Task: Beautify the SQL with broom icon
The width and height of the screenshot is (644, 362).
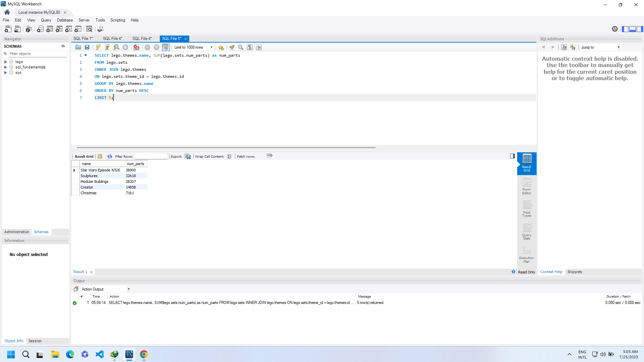Action: [x=232, y=47]
